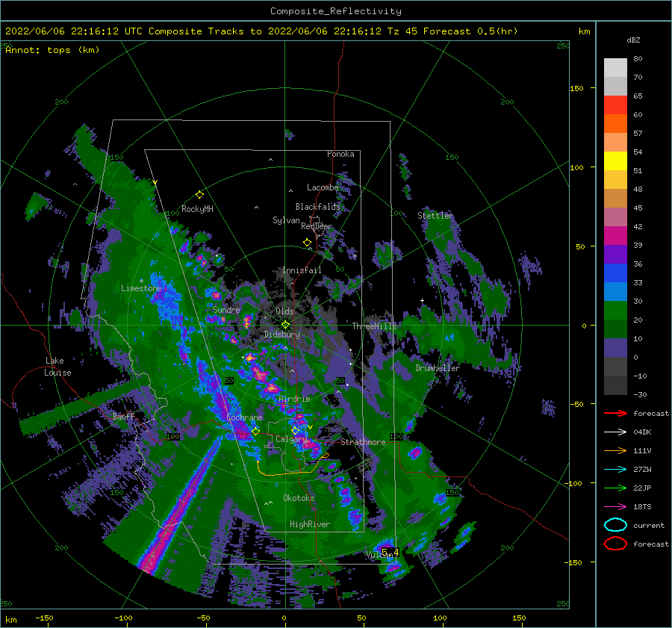Pick the slate-blue 10 dBZ swatch
Image resolution: width=672 pixels, height=628 pixels.
pyautogui.click(x=615, y=347)
